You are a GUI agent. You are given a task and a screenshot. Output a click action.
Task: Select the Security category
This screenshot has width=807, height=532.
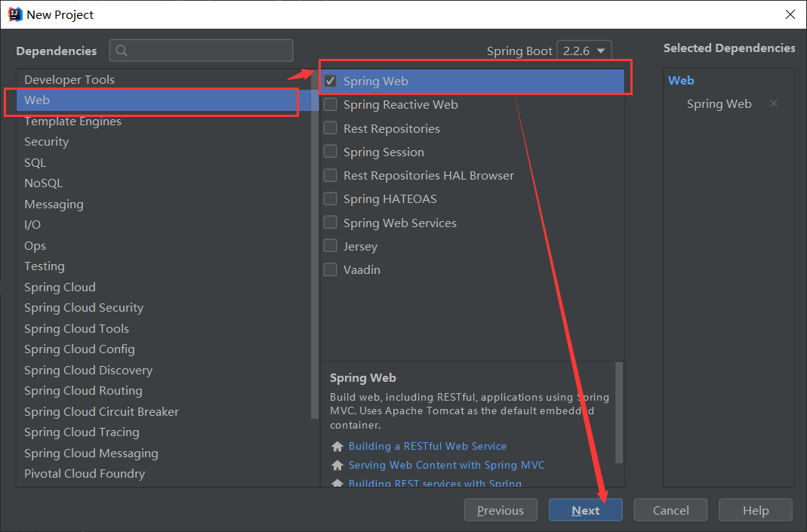[46, 141]
